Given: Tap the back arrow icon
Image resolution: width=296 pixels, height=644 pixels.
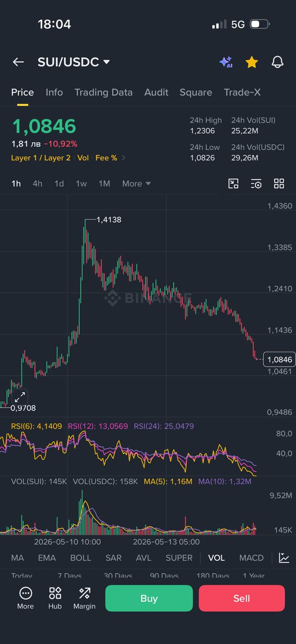Looking at the screenshot, I should 18,62.
